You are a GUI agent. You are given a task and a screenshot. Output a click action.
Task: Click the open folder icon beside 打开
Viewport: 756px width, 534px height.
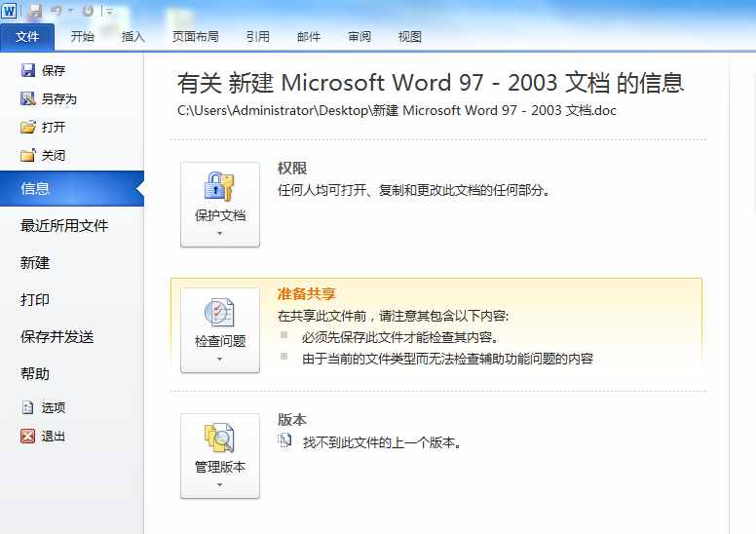pyautogui.click(x=28, y=127)
